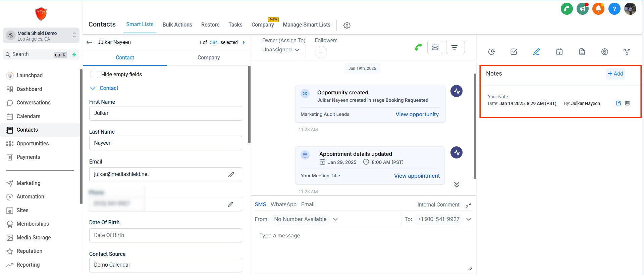Go to next selected contact arrow
This screenshot has height=275, width=644.
click(244, 42)
